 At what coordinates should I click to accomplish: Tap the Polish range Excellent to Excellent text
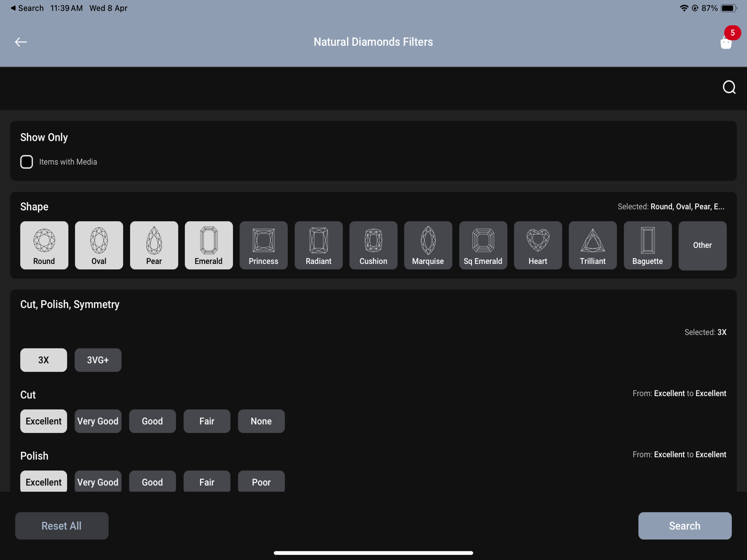[x=679, y=455]
